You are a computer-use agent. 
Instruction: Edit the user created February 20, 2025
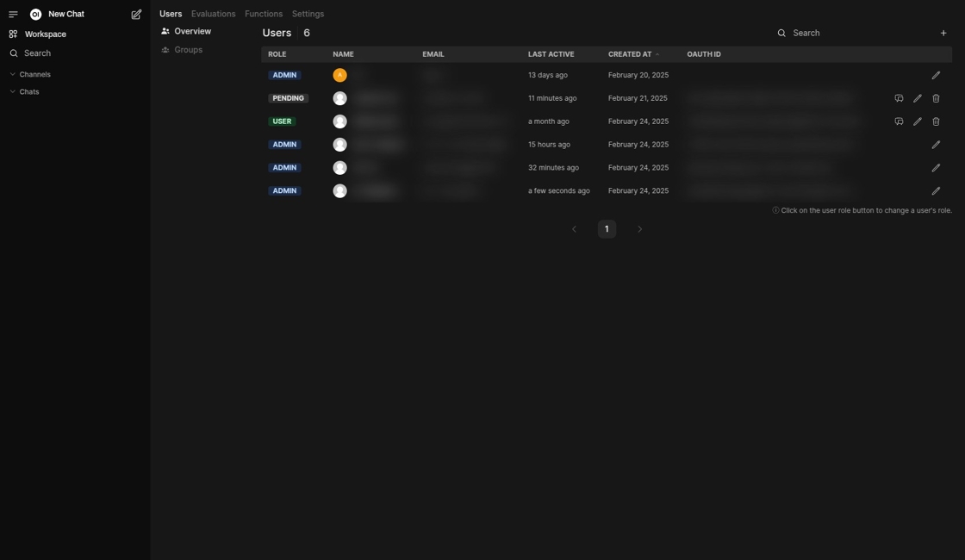[936, 75]
